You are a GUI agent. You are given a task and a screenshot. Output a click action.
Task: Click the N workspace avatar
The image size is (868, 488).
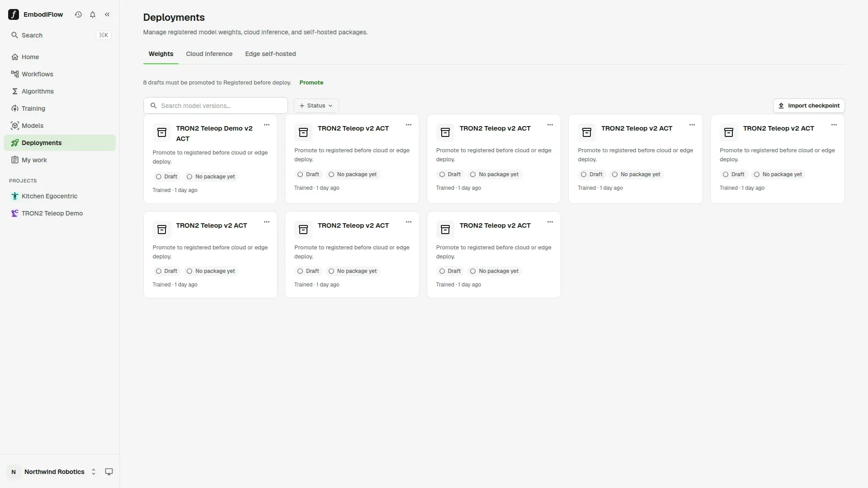pyautogui.click(x=14, y=472)
